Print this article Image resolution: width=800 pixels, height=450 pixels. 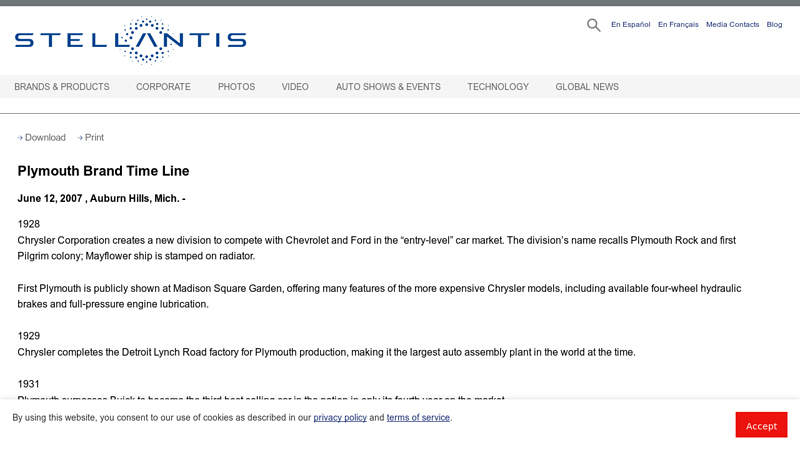tap(94, 138)
